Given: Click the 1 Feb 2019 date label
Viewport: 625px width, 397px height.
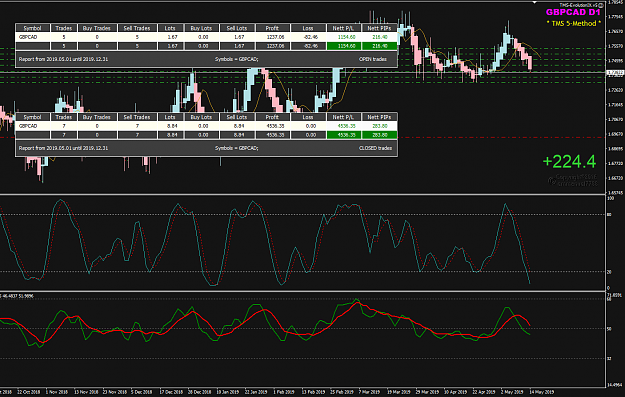Looking at the screenshot, I should pos(284,392).
